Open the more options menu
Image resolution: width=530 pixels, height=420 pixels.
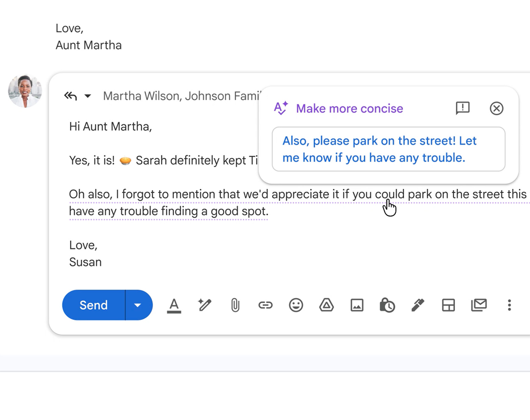509,305
